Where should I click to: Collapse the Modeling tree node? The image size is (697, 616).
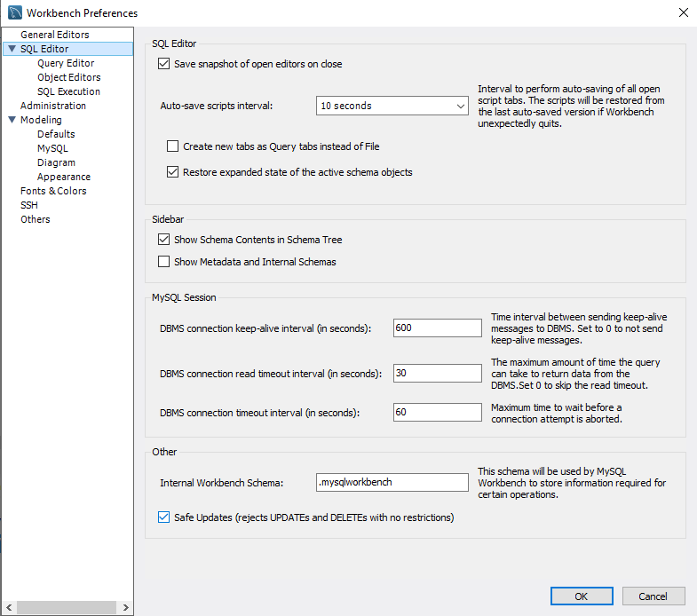(12, 121)
